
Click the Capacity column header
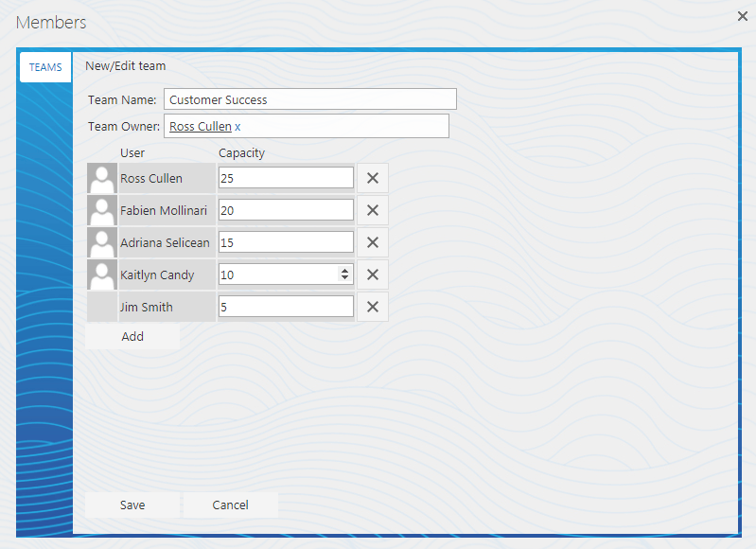click(x=241, y=153)
